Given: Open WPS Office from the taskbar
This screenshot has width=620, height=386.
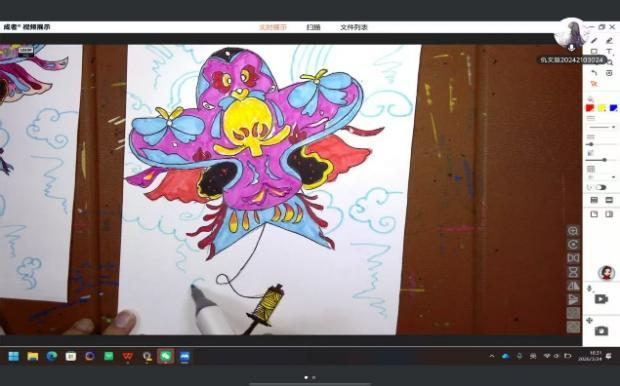Looking at the screenshot, I should click(127, 356).
